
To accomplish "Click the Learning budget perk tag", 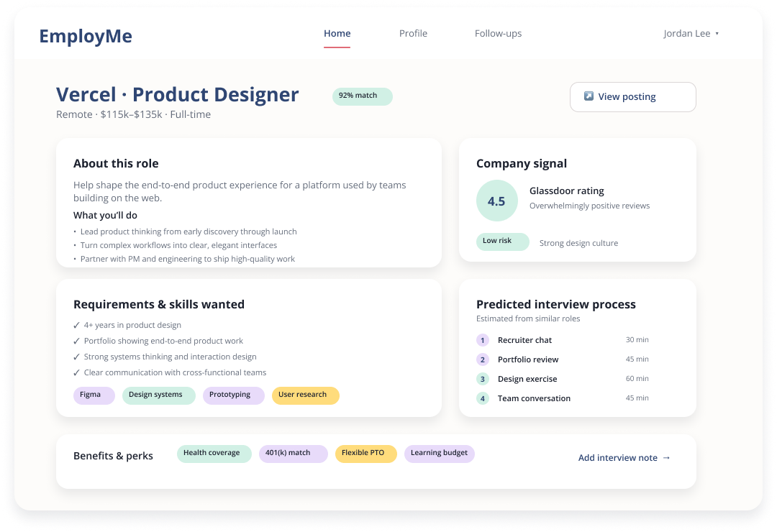I will (440, 454).
